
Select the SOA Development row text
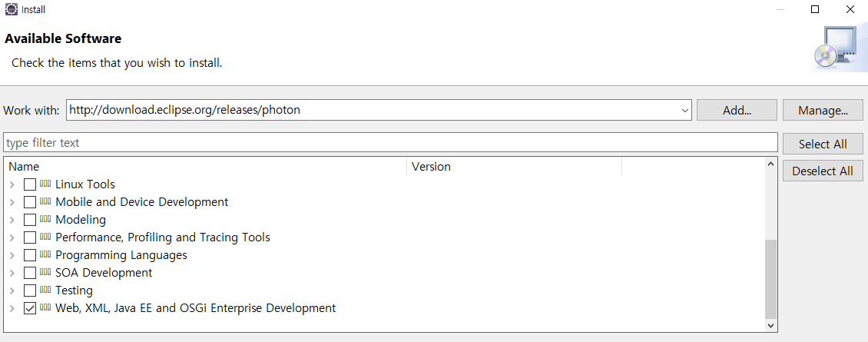104,273
